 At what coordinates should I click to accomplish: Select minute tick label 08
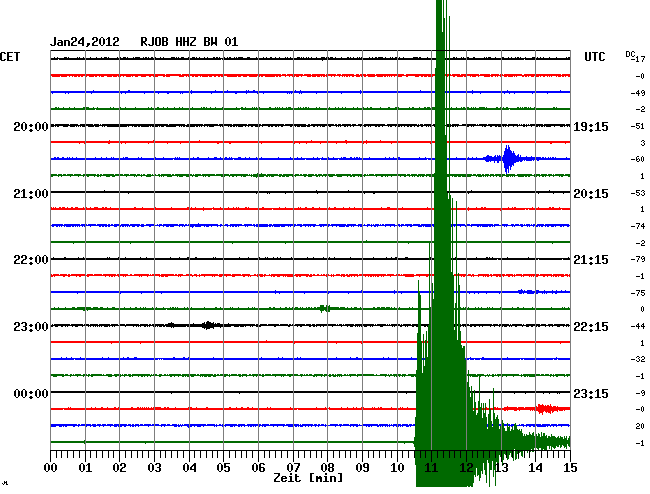[x=327, y=468]
